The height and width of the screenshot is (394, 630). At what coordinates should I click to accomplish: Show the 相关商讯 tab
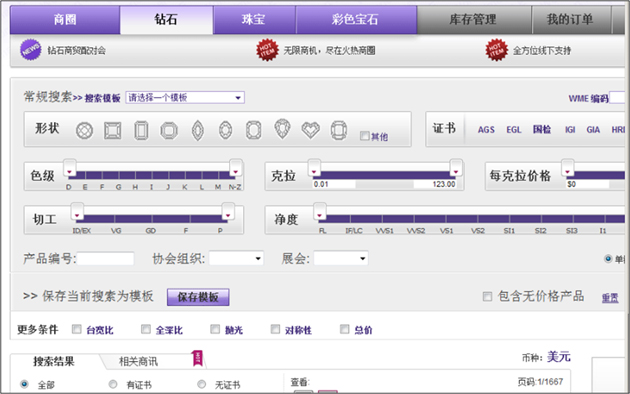(139, 362)
